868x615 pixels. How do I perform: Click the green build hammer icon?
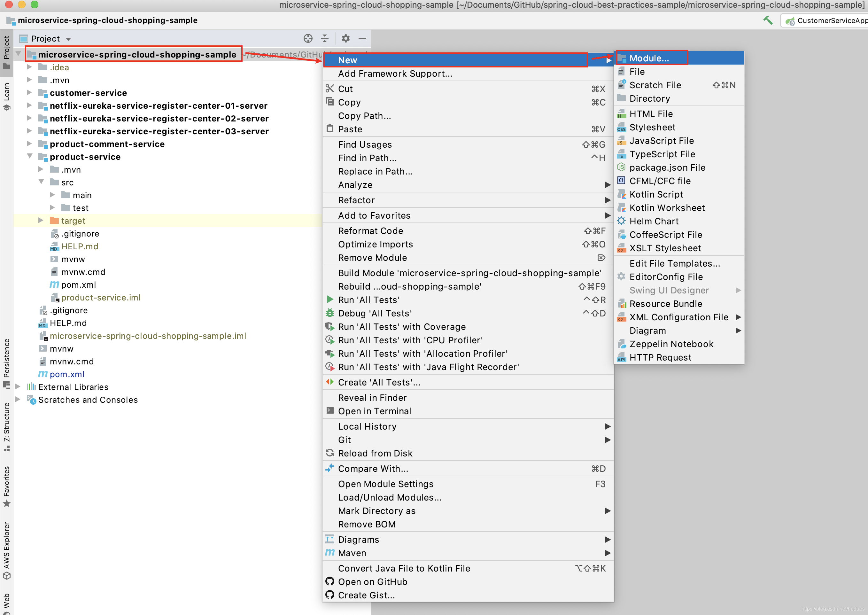tap(768, 20)
